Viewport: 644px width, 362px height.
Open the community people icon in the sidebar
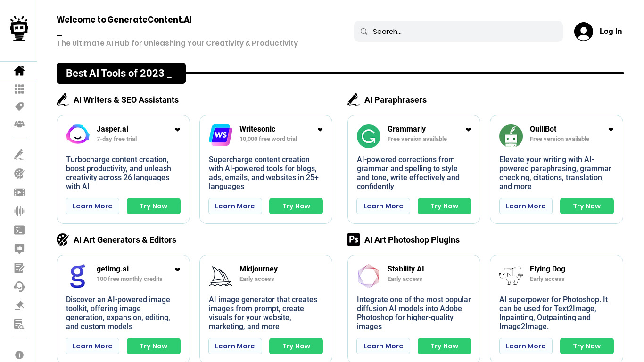tap(19, 124)
